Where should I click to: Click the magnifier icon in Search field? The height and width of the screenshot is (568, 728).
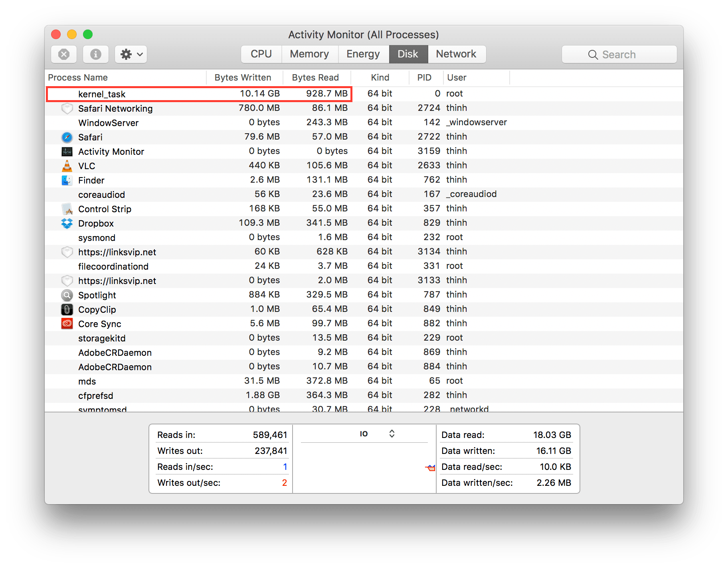[593, 55]
